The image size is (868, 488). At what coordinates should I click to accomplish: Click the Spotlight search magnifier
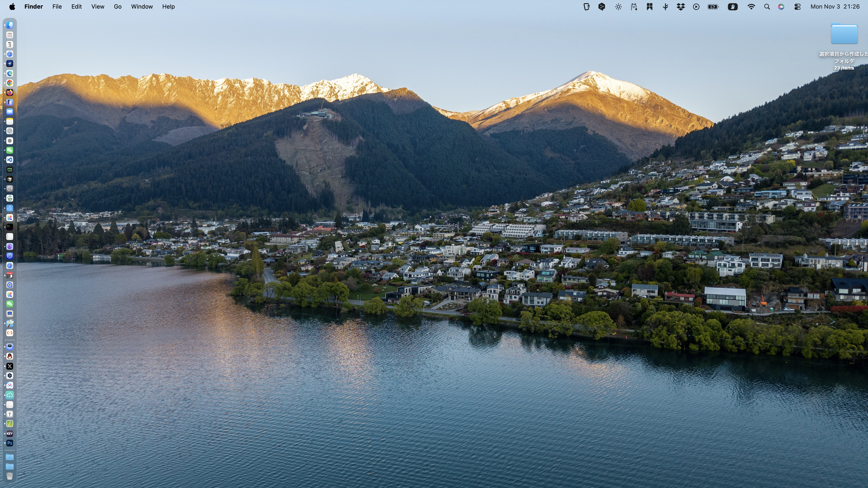pyautogui.click(x=767, y=7)
